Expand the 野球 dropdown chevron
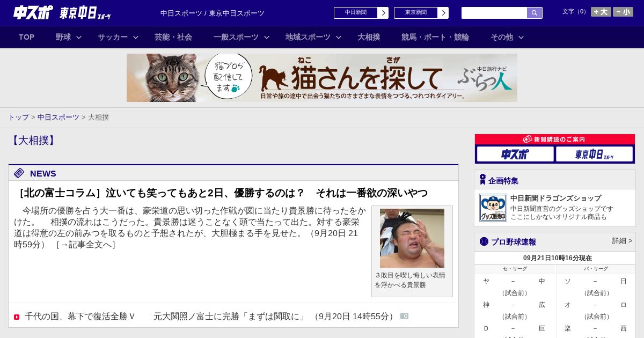The image size is (644, 338). click(x=79, y=37)
